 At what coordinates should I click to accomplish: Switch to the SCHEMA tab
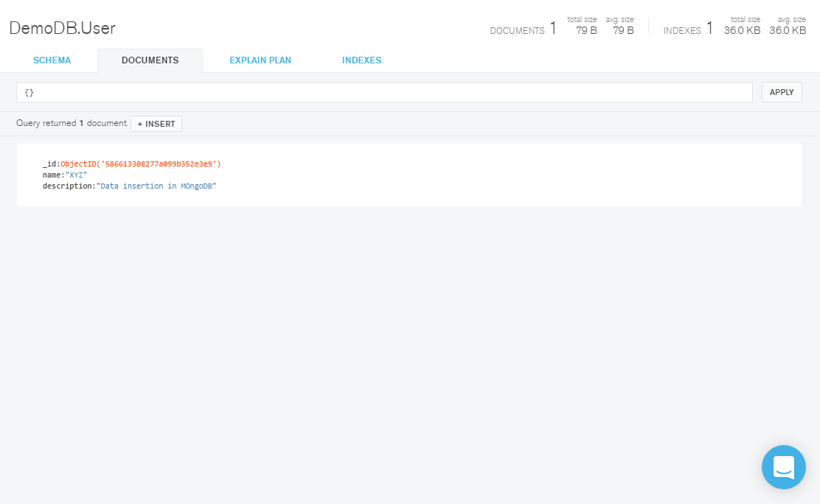click(52, 60)
